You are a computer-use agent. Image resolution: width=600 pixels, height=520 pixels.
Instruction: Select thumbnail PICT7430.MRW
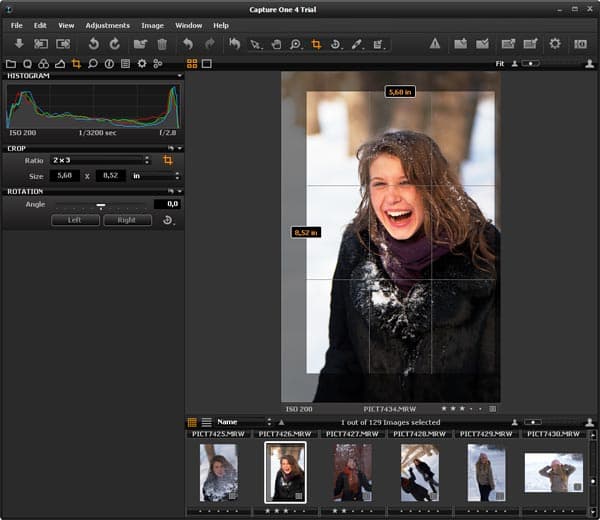[x=554, y=473]
